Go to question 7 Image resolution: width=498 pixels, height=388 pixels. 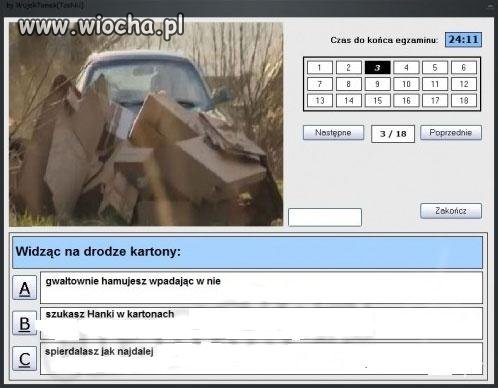tap(320, 84)
